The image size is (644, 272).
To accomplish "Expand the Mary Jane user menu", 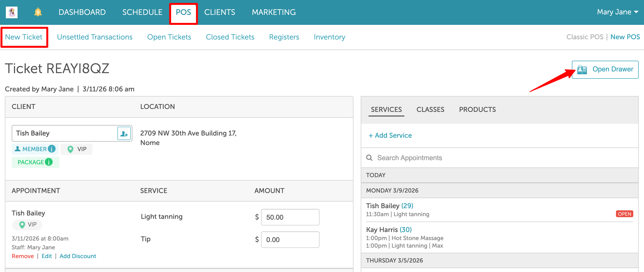I will [617, 12].
